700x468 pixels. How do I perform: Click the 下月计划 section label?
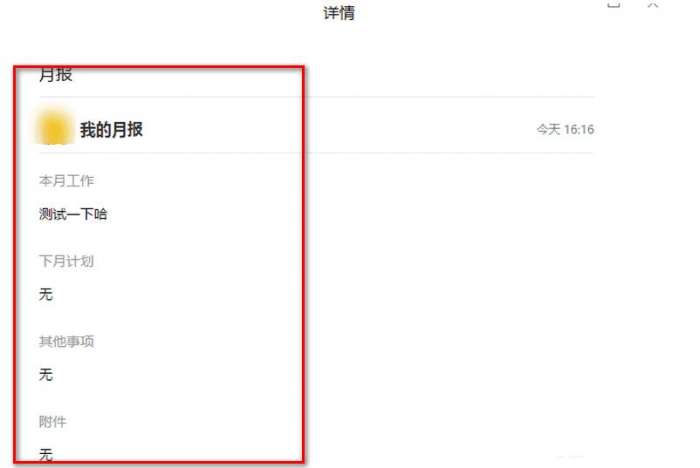point(67,261)
